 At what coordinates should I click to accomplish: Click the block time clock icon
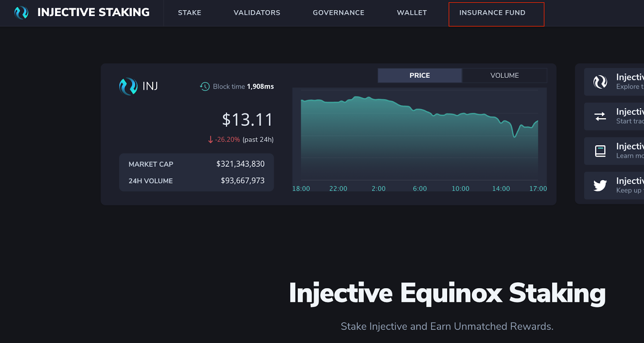[205, 86]
